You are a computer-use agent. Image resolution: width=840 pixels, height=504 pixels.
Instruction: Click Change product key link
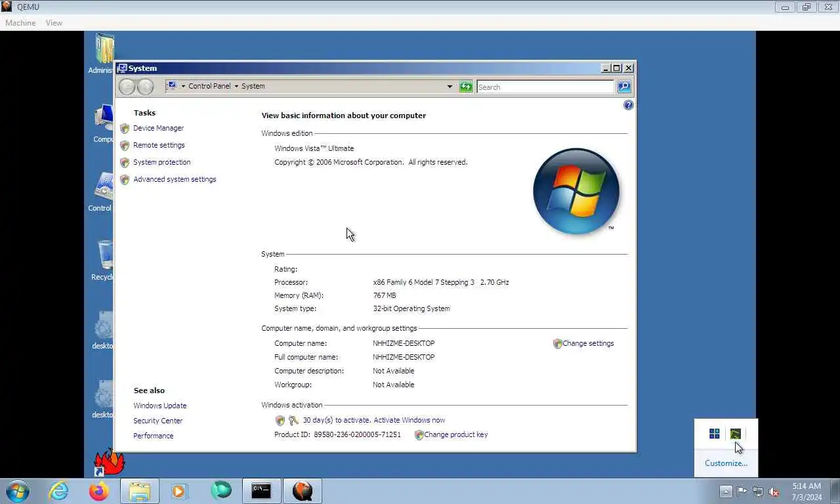(x=455, y=434)
